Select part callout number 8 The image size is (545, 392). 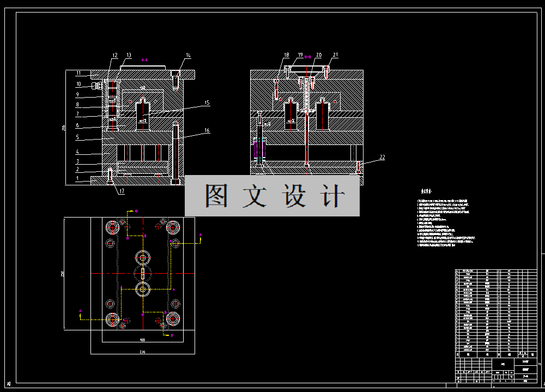click(77, 104)
